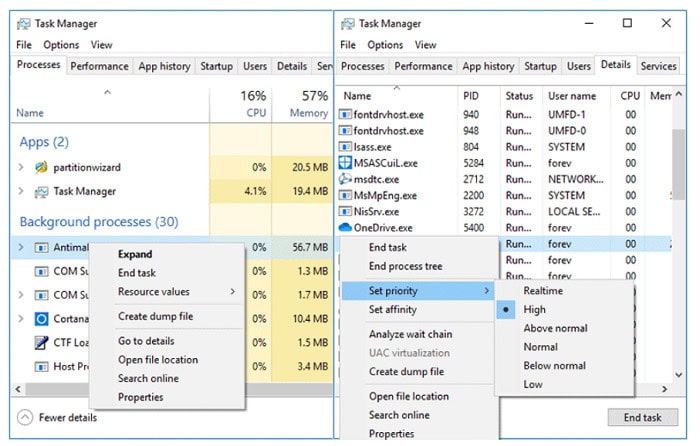Screen dimensions: 700x446
Task: Click the right Task Manager title bar icon
Action: [348, 24]
